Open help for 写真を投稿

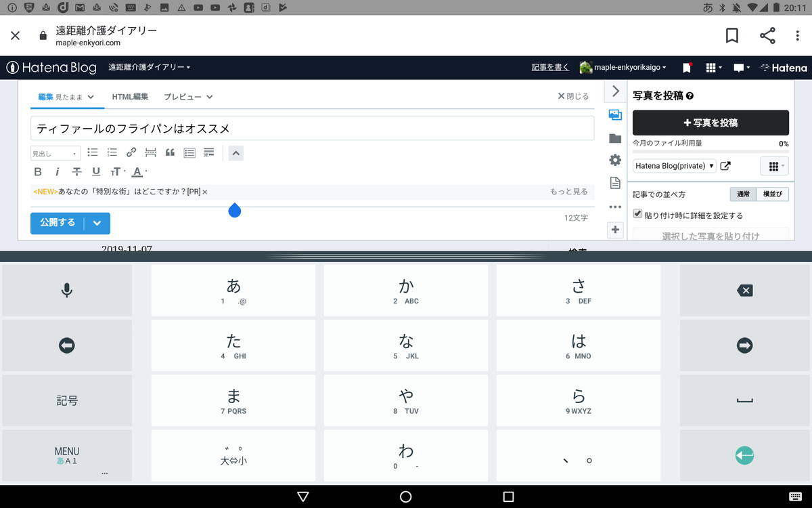pos(690,96)
